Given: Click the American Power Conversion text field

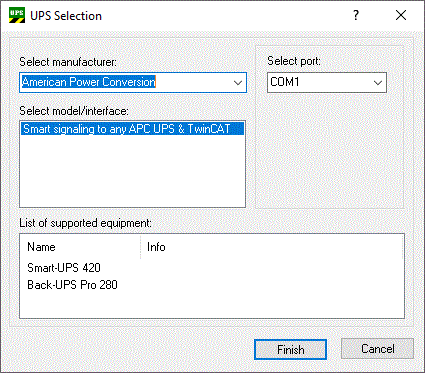Looking at the screenshot, I should pos(125,82).
